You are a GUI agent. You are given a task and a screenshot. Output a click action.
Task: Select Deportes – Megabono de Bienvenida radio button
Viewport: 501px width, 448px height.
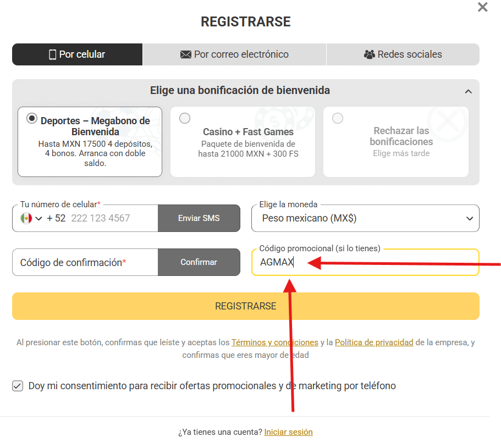[x=32, y=119]
